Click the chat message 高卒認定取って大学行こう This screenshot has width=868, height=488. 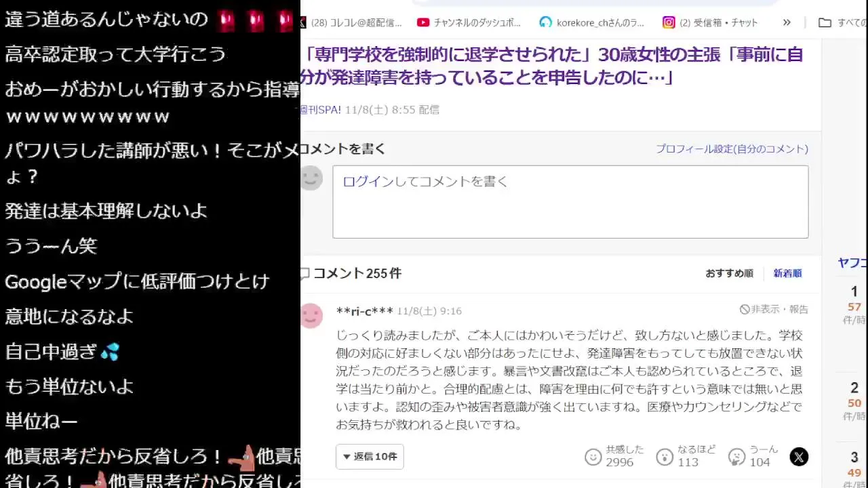pyautogui.click(x=115, y=54)
